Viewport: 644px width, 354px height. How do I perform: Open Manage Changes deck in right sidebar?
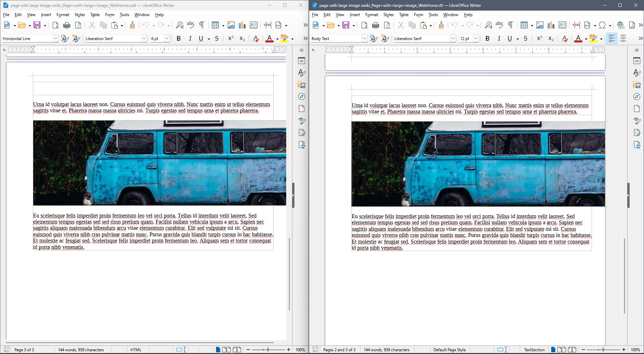click(x=637, y=133)
